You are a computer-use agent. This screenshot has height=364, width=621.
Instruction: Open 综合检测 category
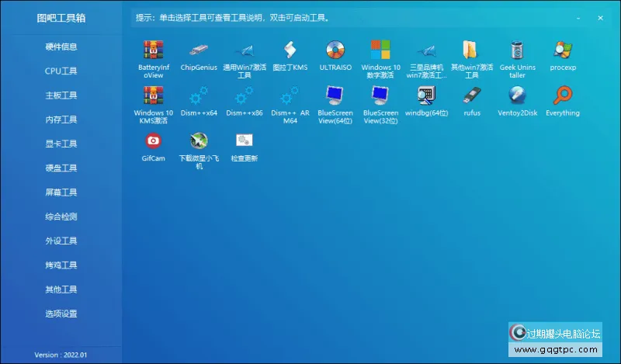pos(61,217)
